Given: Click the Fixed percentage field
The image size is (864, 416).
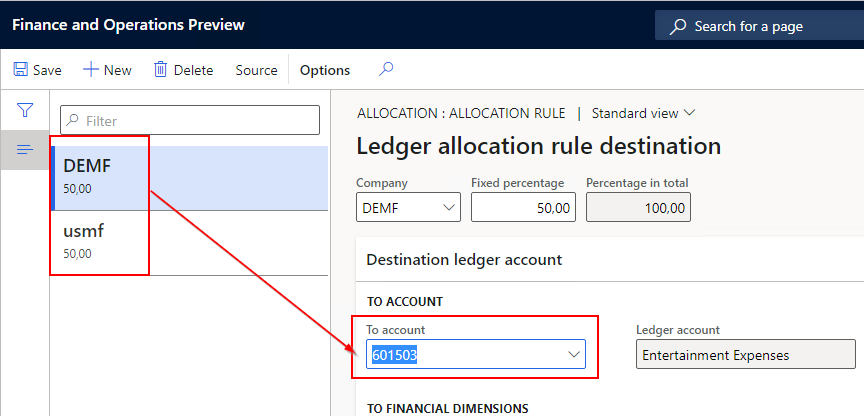Looking at the screenshot, I should [522, 208].
